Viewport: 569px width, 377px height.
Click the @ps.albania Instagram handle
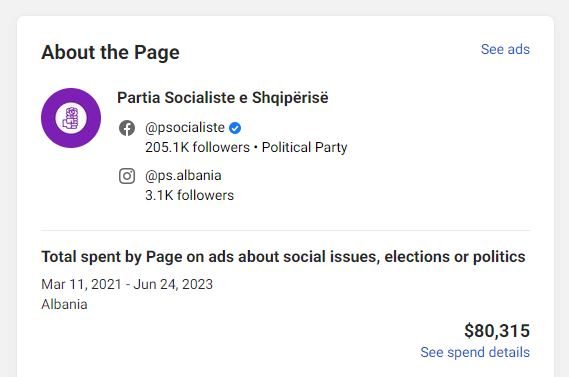[x=183, y=176]
